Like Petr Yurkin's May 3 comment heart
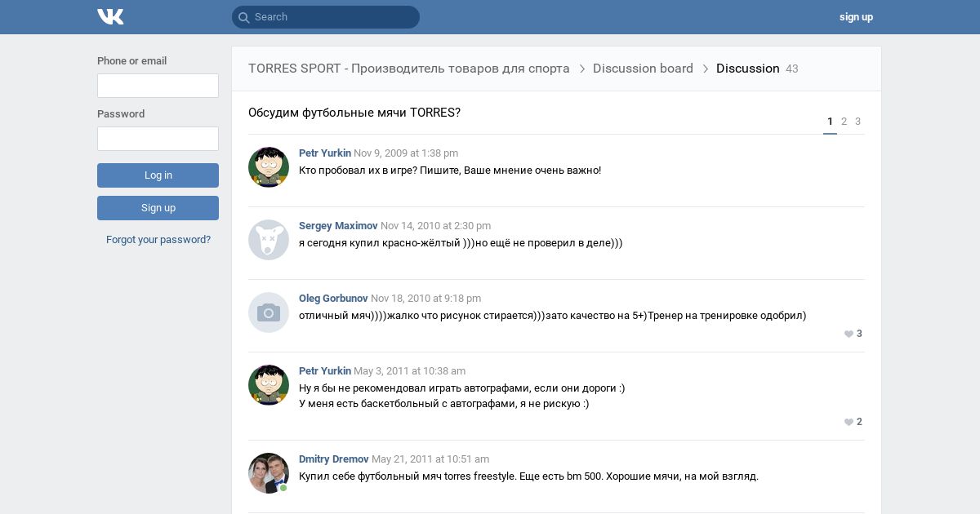The image size is (980, 514). coord(849,422)
